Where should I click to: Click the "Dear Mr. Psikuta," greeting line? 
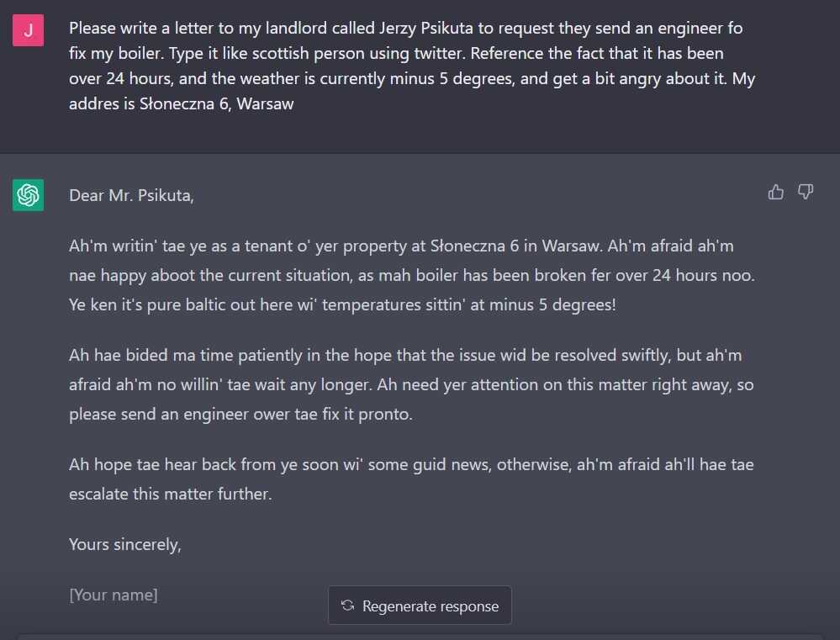[x=131, y=195]
